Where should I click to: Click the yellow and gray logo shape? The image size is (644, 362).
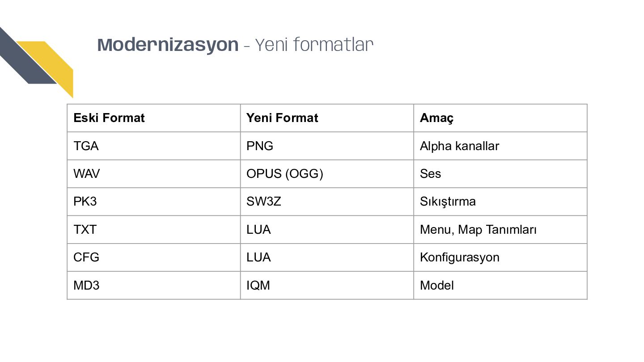tap(37, 63)
